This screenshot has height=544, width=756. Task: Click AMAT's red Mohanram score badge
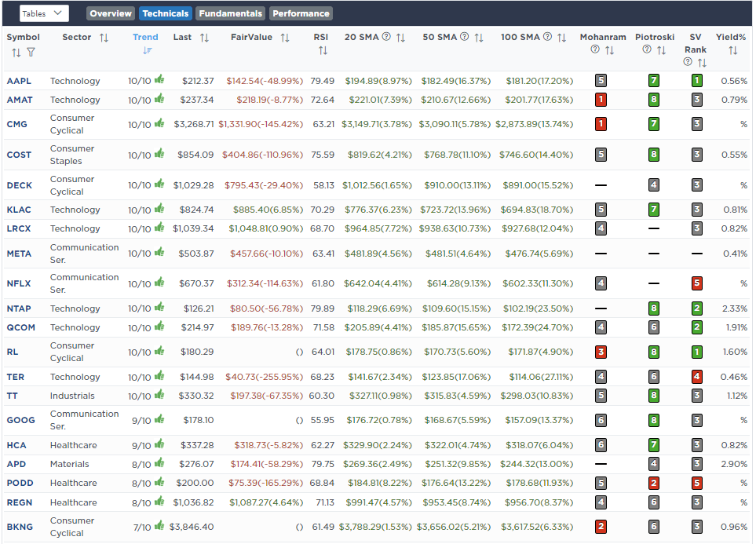[601, 100]
